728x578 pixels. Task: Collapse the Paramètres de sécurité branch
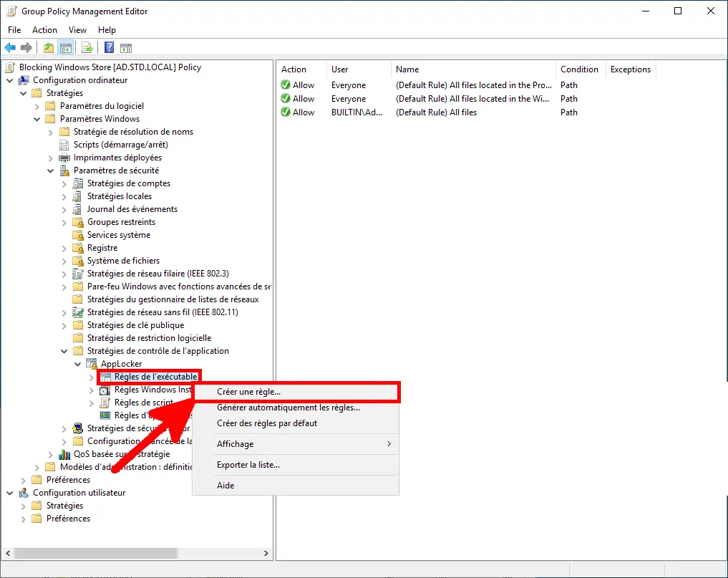point(50,170)
